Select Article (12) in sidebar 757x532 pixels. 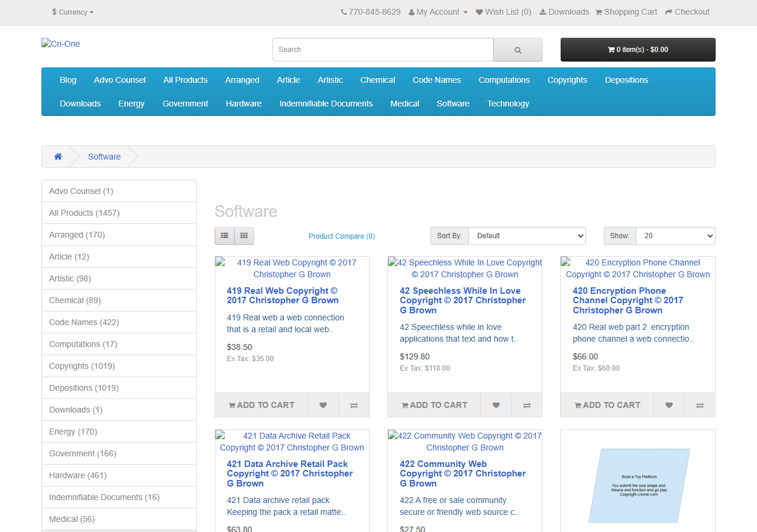[x=119, y=257]
